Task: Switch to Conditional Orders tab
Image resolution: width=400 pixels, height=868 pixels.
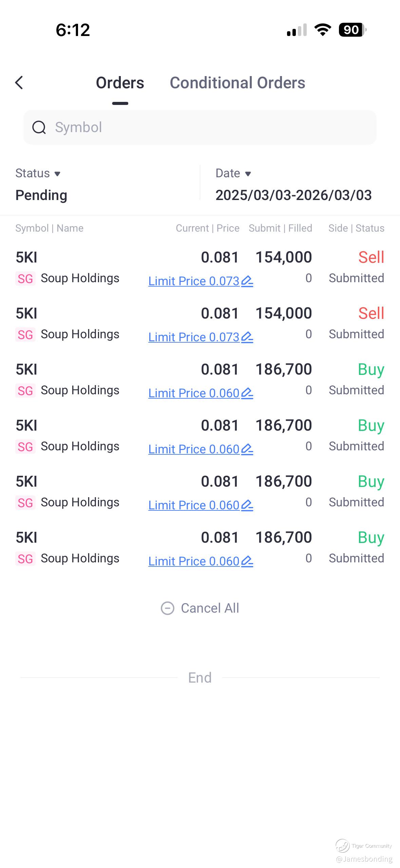Action: pos(237,83)
